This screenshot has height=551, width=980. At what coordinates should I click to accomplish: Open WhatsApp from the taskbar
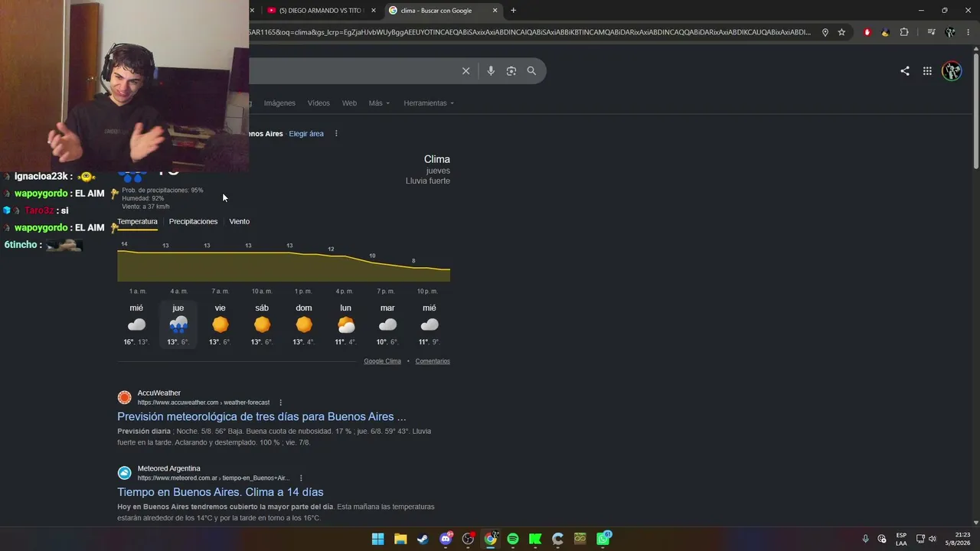point(603,539)
